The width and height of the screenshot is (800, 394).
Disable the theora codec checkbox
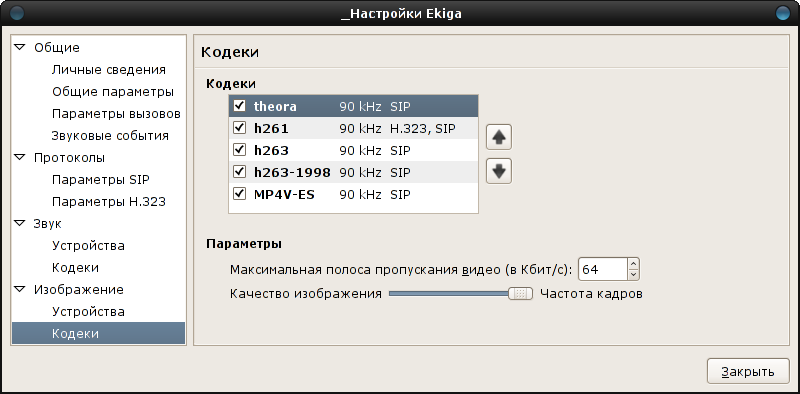(239, 106)
